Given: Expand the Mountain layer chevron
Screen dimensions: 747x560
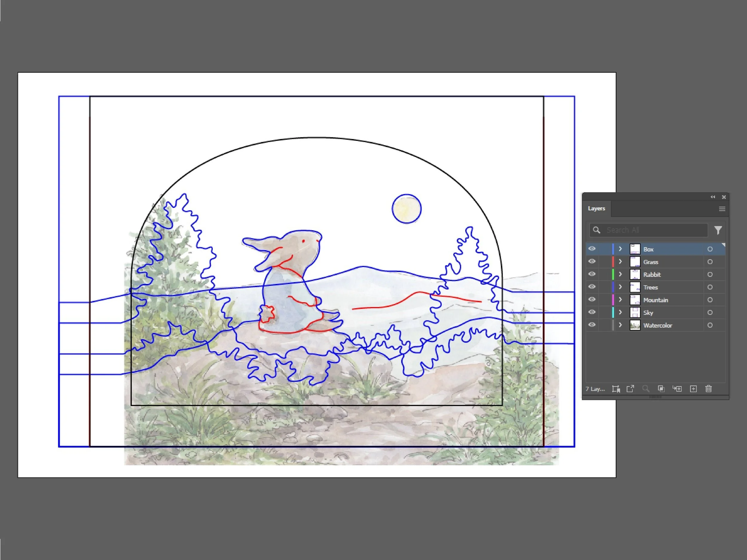Looking at the screenshot, I should pos(620,300).
